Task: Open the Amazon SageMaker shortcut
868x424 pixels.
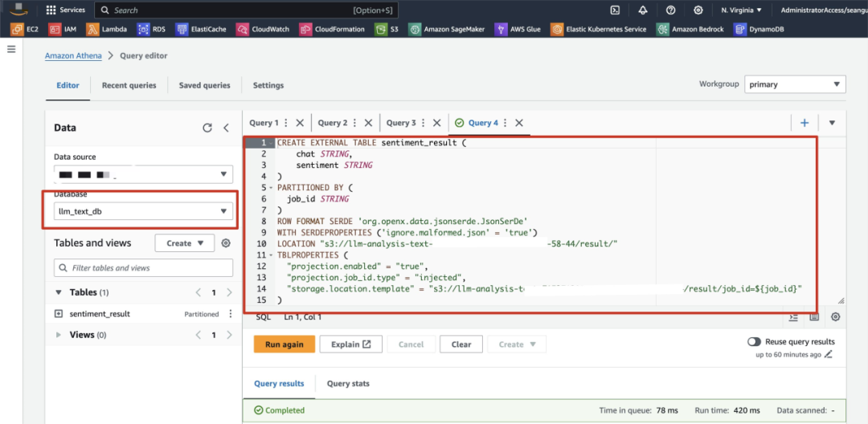Action: click(x=446, y=29)
